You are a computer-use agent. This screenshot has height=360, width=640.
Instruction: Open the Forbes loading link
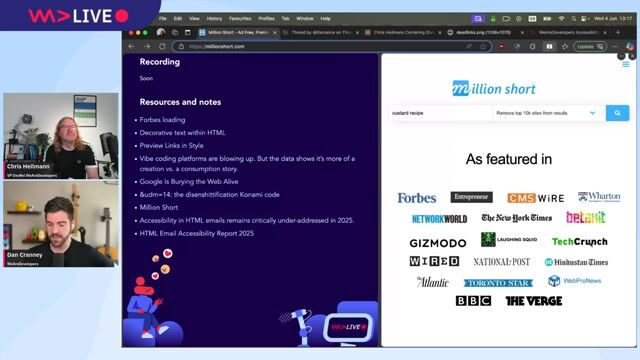[x=162, y=120]
